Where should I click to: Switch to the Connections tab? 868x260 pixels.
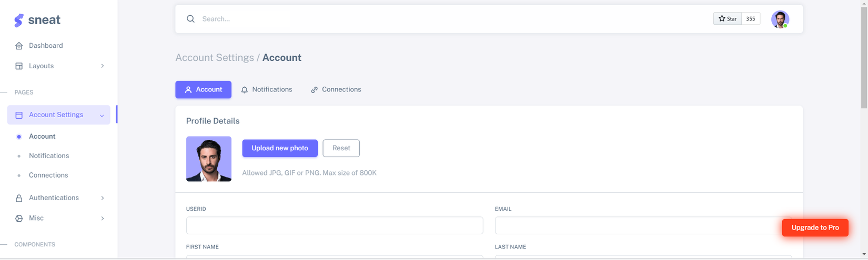(336, 90)
